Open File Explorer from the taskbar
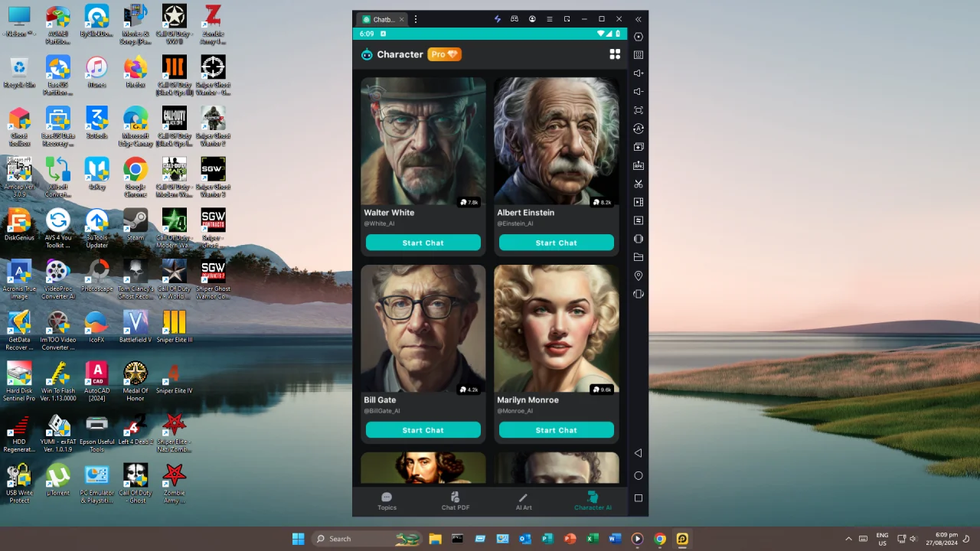Screen dimensions: 980x551 pos(435,539)
